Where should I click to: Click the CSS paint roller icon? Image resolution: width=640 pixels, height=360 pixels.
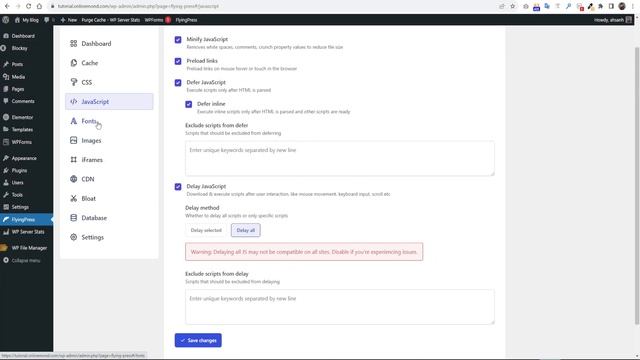click(x=73, y=82)
